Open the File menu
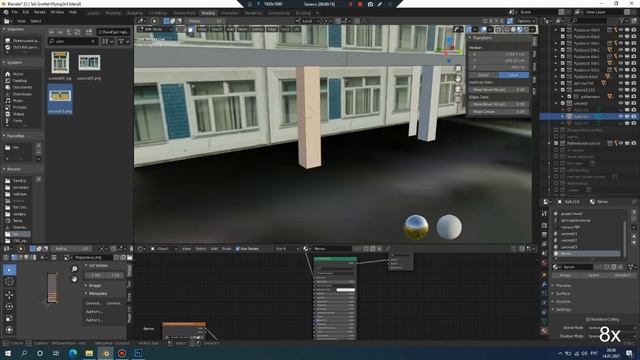Screen dimensions: 640x360 tap(15, 12)
